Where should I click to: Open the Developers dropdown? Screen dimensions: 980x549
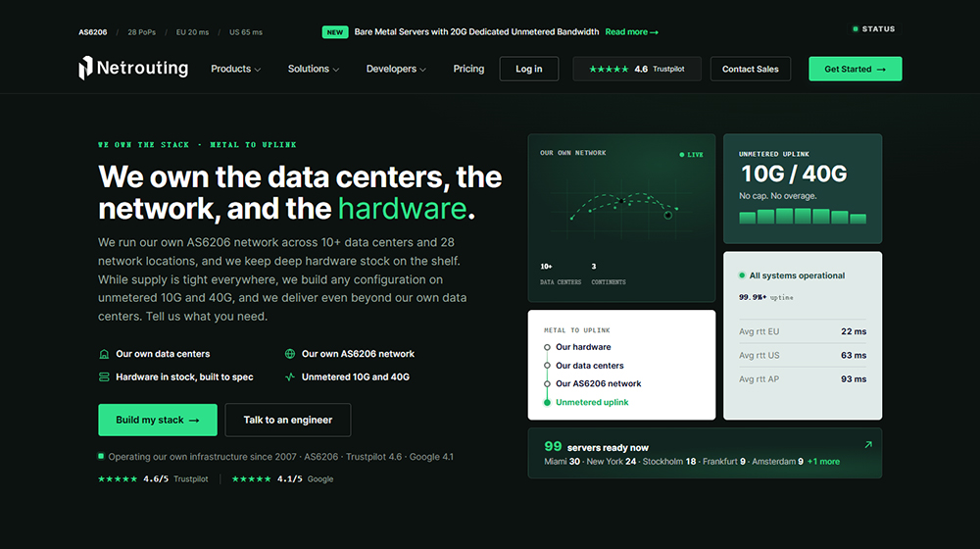[x=396, y=69]
